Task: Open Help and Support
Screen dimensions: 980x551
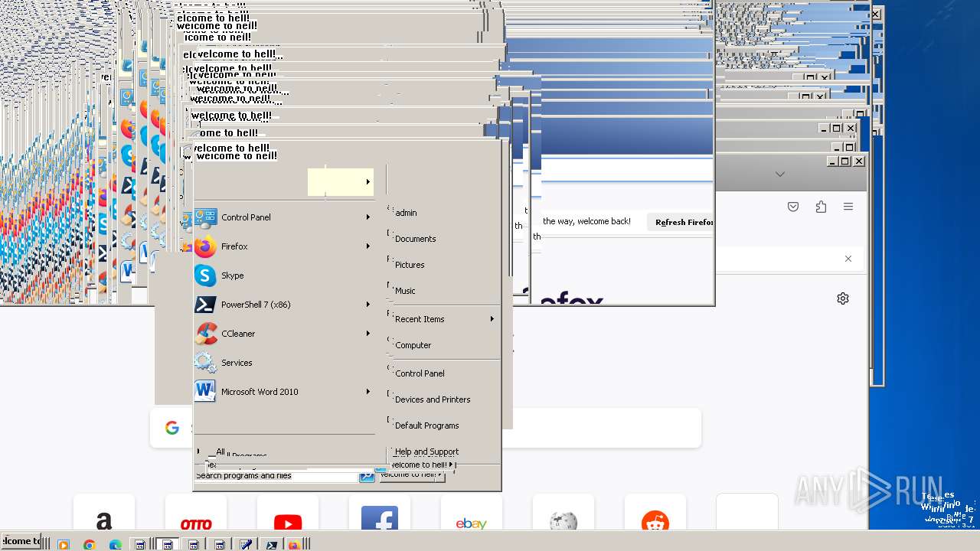Action: [x=427, y=452]
